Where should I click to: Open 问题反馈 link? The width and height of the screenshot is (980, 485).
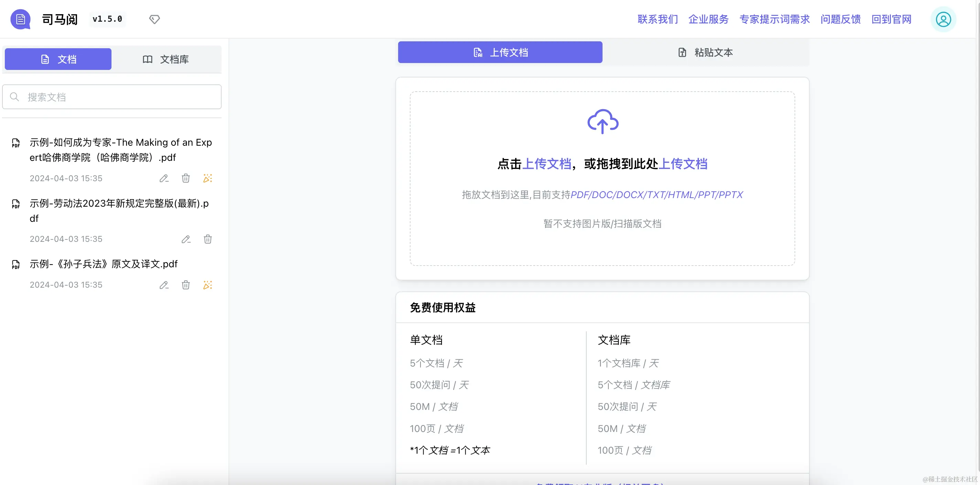pos(840,19)
